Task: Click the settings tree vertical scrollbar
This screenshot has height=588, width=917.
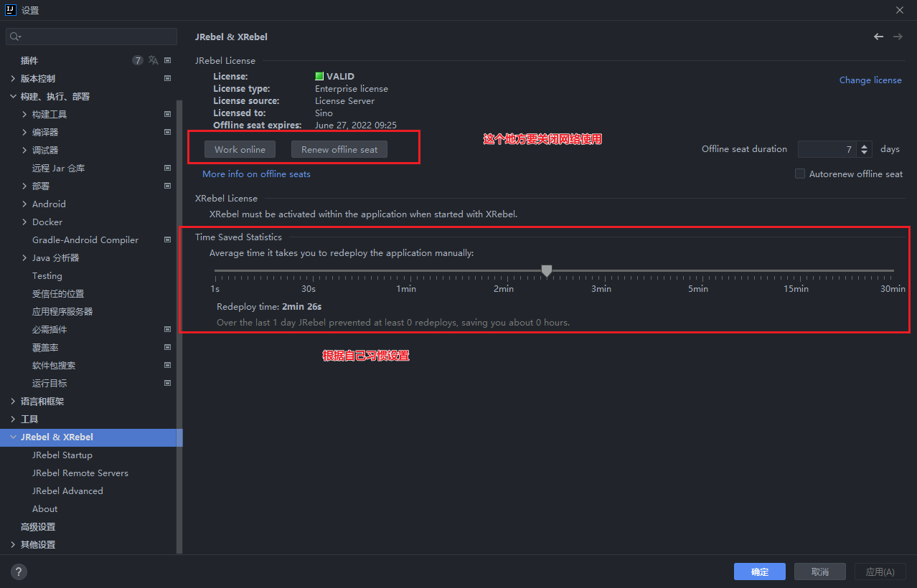Action: click(x=179, y=326)
